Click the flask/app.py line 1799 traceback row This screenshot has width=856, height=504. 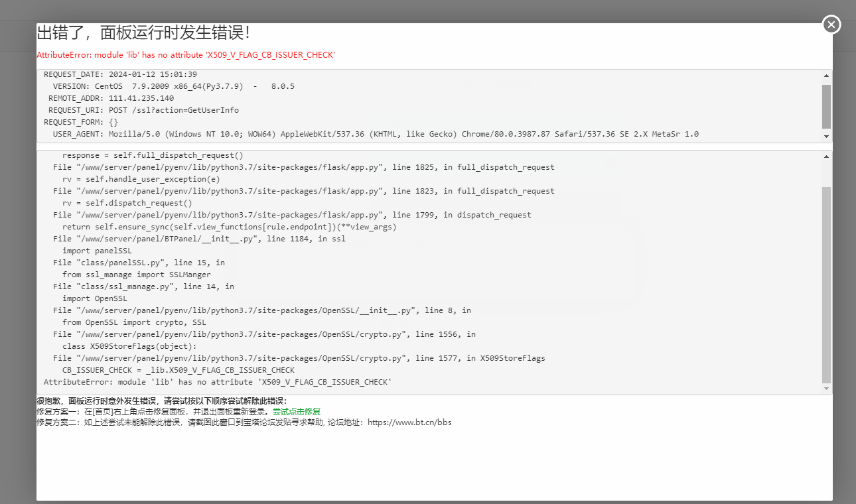point(292,215)
